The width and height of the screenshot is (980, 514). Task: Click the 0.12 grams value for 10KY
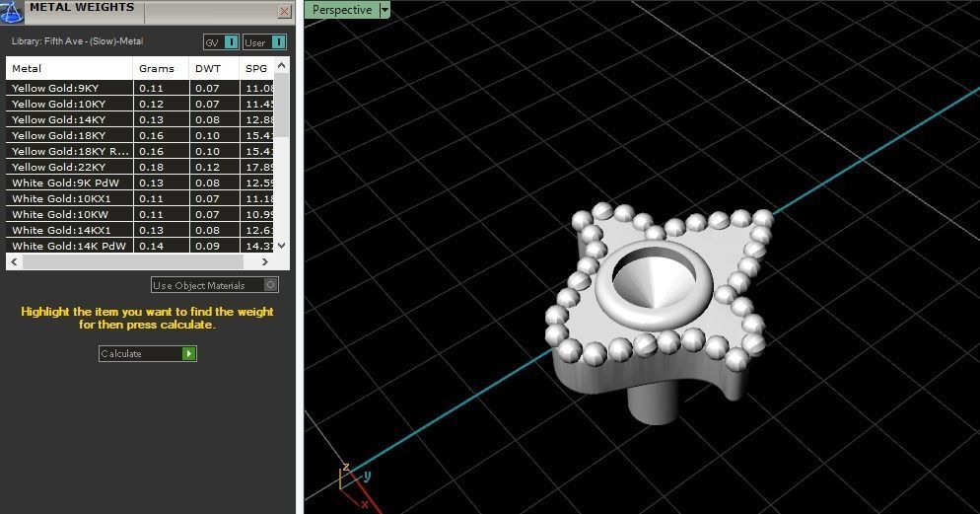click(151, 104)
